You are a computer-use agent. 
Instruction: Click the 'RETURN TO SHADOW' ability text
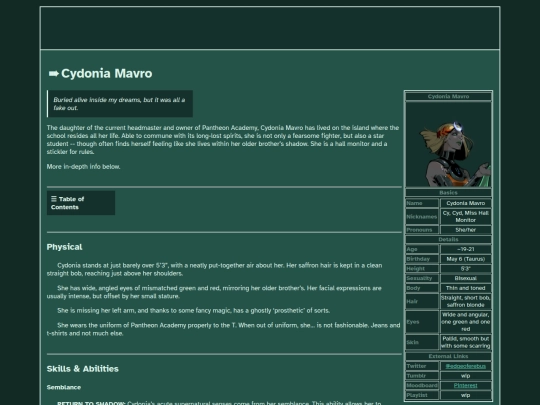click(x=91, y=403)
